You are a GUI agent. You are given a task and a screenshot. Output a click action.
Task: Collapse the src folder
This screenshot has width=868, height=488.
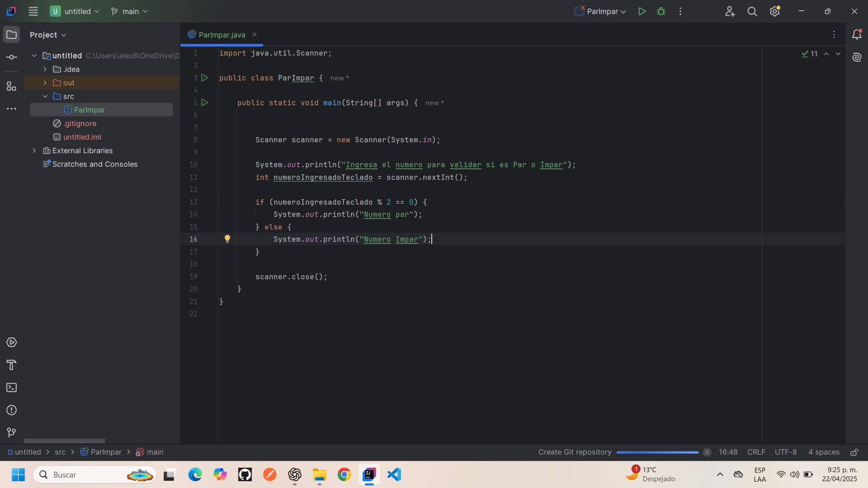click(x=45, y=96)
